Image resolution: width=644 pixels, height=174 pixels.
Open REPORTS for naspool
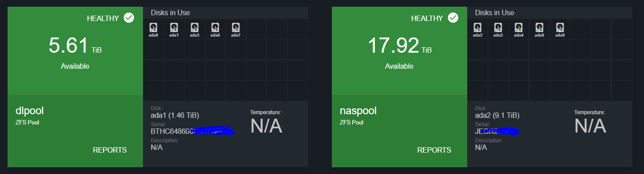tap(434, 150)
